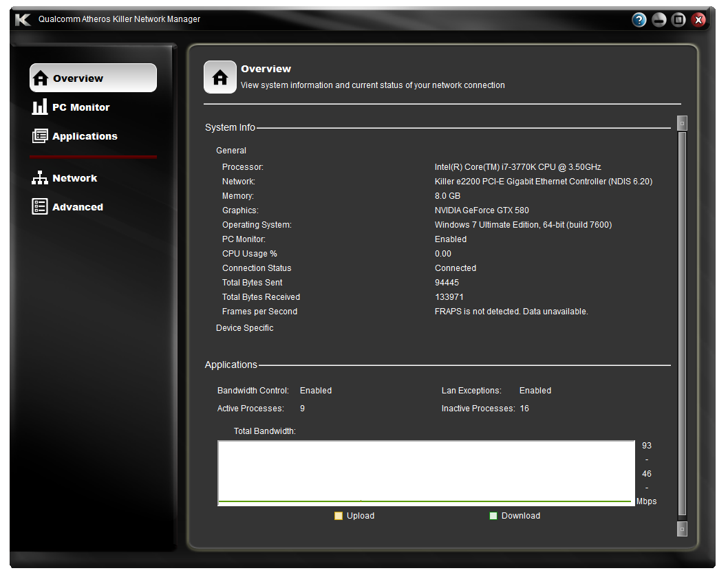The width and height of the screenshot is (728, 575).
Task: Click the green Download legend swatch
Action: click(493, 516)
